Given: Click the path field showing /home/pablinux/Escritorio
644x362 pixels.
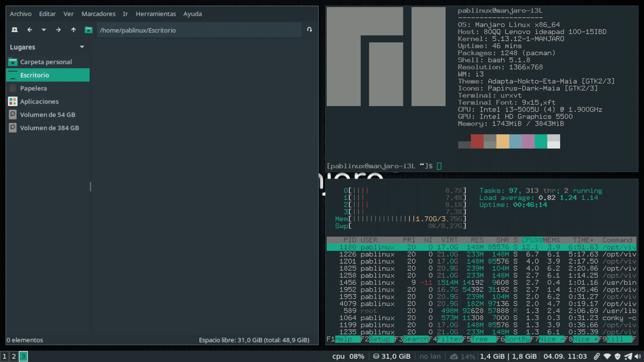Looking at the screenshot, I should click(199, 30).
